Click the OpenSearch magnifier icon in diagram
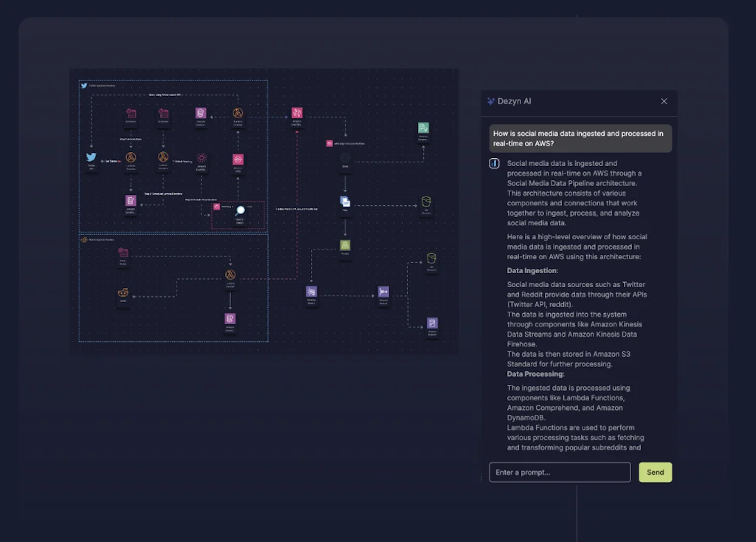This screenshot has height=542, width=756. pos(240,211)
